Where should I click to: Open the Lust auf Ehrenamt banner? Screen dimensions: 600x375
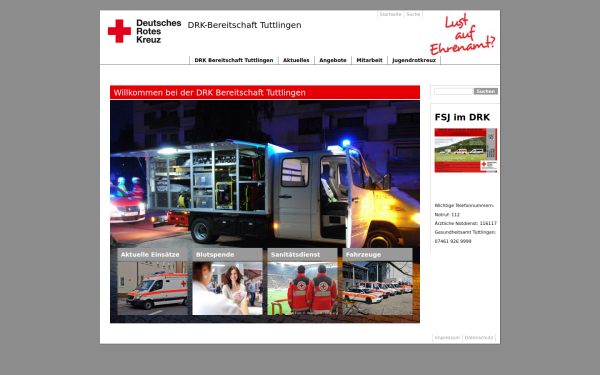click(x=462, y=34)
